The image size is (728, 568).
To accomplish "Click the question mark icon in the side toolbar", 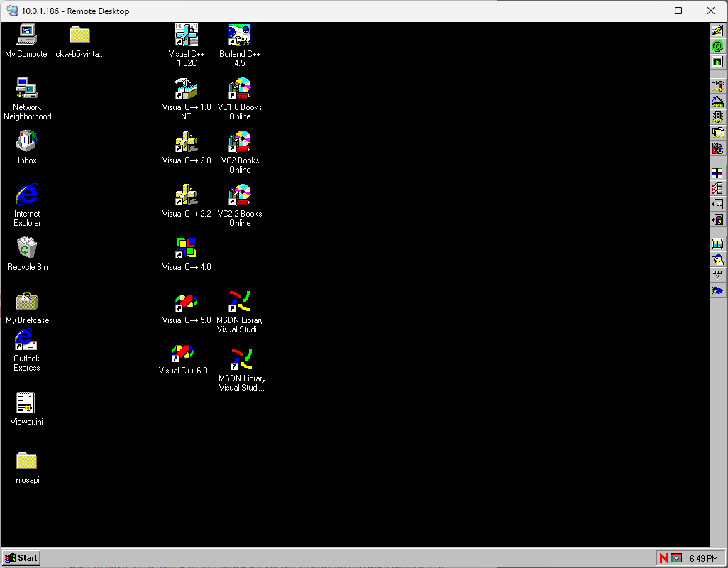I will tap(717, 275).
